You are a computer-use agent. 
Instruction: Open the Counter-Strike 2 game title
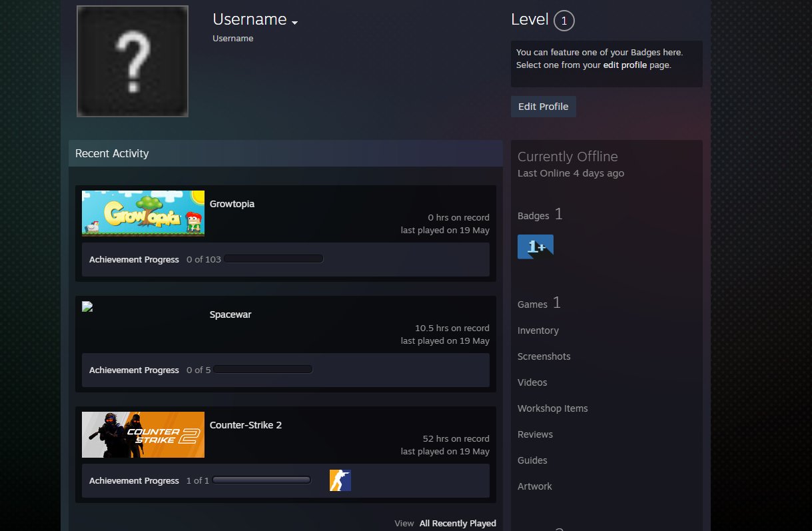[246, 425]
